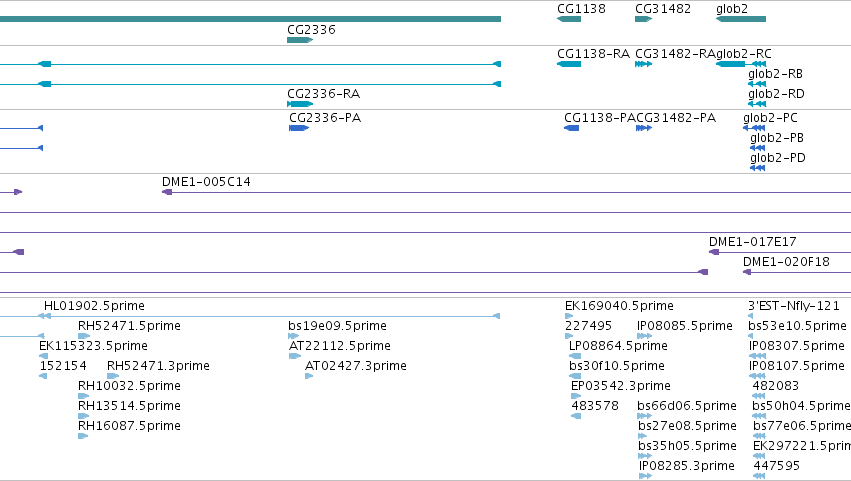851x481 pixels.
Task: Click the IP08085.5prime EST label
Action: pyautogui.click(x=685, y=326)
